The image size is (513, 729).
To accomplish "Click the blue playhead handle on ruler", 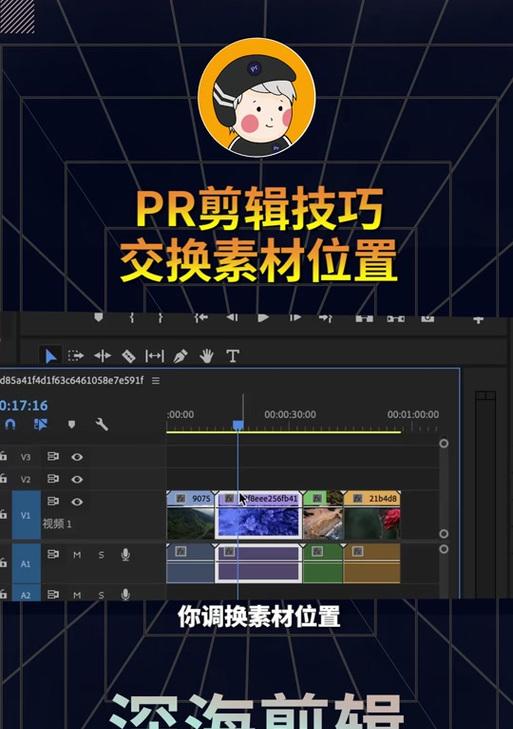I will (238, 425).
